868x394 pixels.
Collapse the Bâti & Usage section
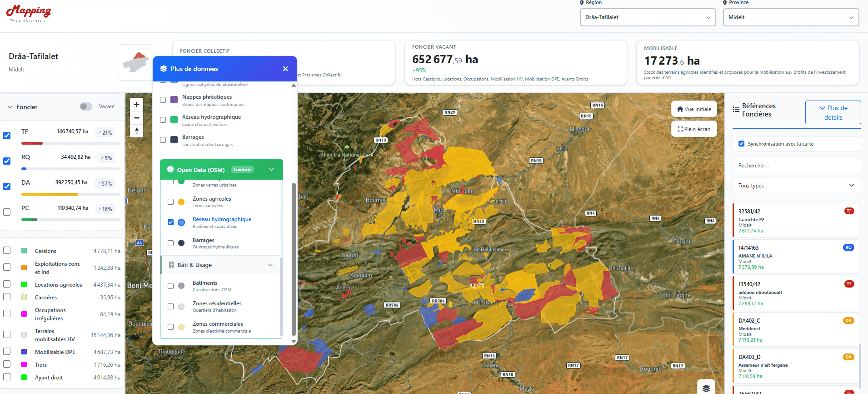270,265
